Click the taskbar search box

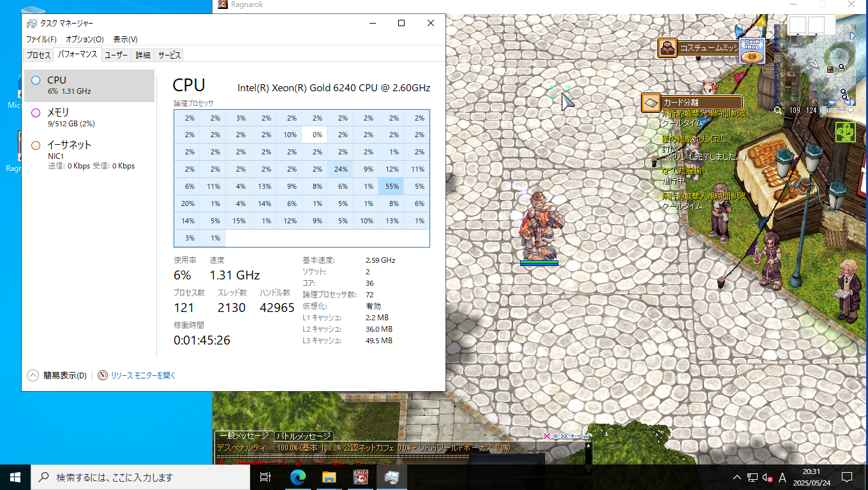[x=140, y=477]
